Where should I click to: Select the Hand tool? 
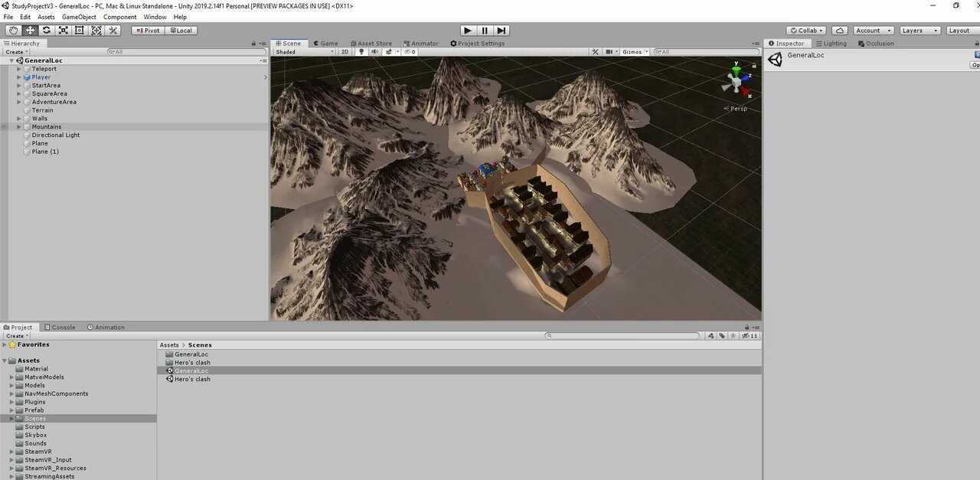coord(14,31)
